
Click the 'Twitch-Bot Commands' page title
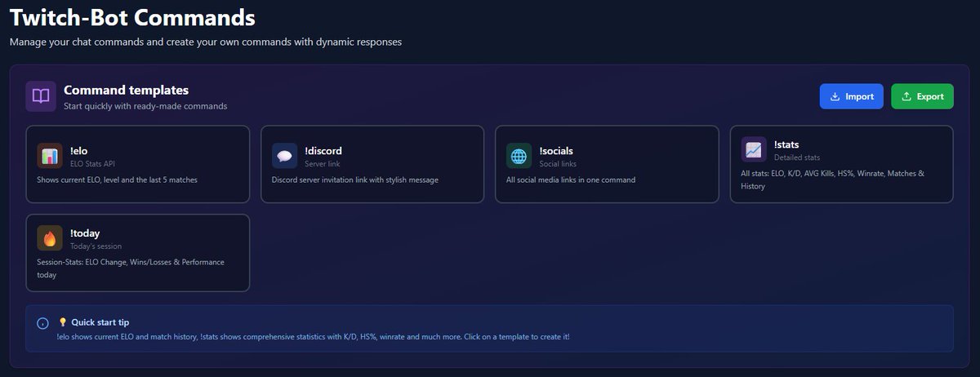132,16
